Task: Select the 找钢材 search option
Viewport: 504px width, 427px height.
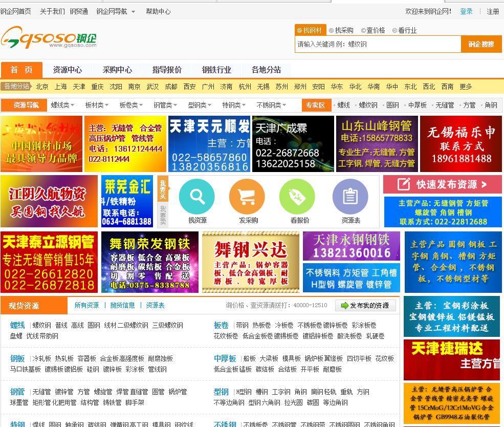Action: pyautogui.click(x=310, y=30)
